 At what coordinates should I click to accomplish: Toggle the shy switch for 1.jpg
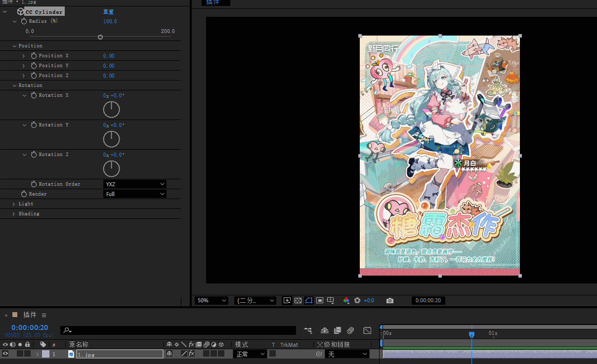(x=169, y=354)
